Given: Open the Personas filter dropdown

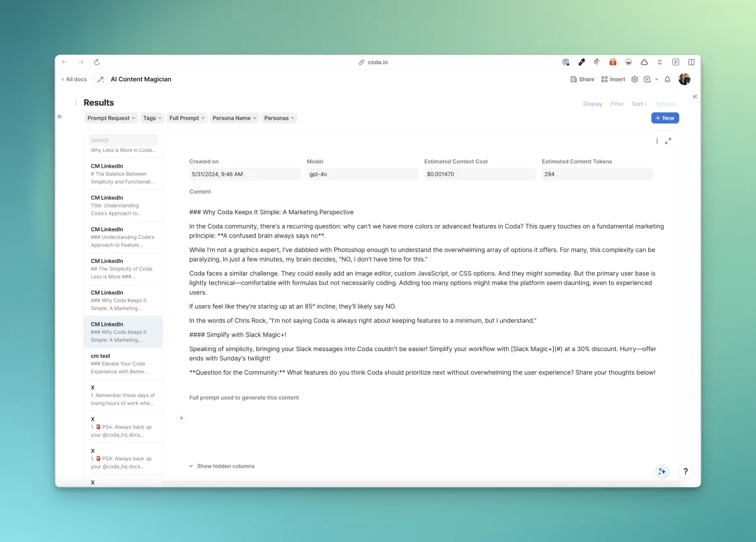Looking at the screenshot, I should pyautogui.click(x=279, y=118).
